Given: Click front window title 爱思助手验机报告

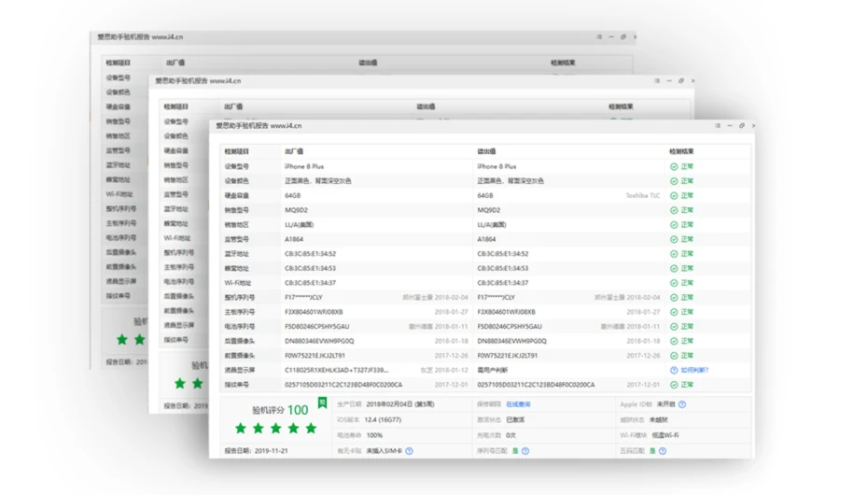Looking at the screenshot, I should click(x=242, y=126).
